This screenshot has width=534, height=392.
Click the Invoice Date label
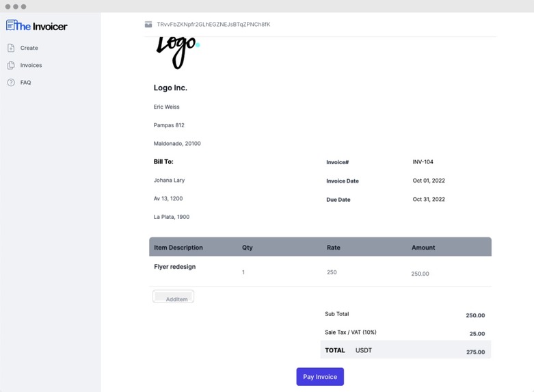coord(343,181)
